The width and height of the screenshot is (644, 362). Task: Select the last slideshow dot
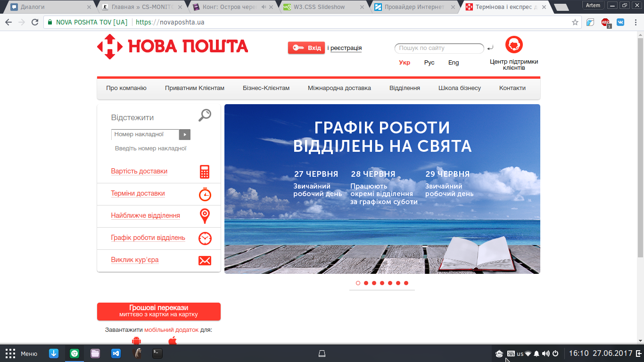406,283
